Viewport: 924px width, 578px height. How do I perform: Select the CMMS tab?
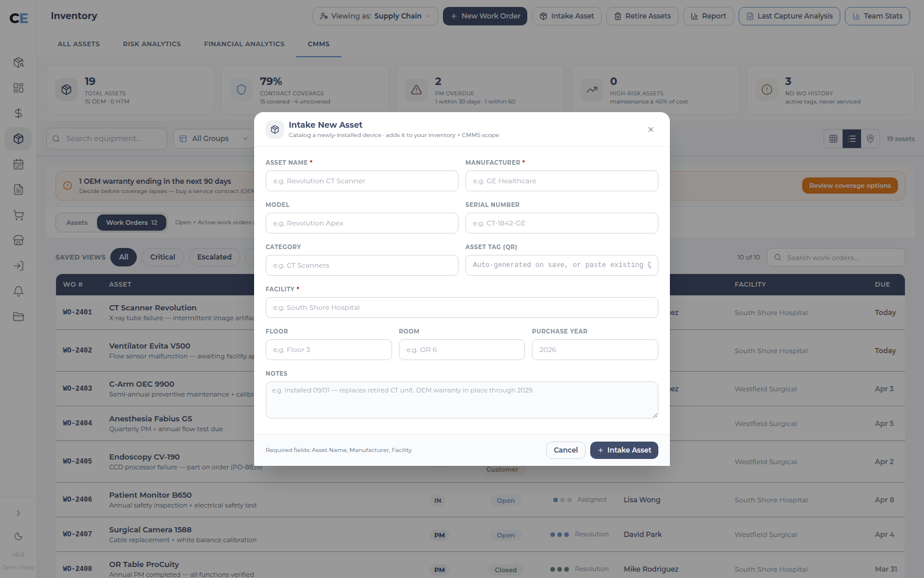coord(319,44)
